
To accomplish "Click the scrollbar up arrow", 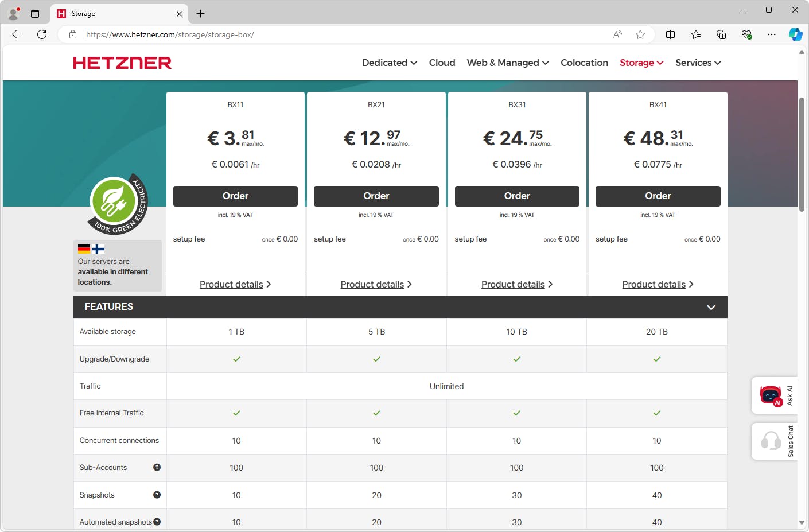I will pos(802,52).
